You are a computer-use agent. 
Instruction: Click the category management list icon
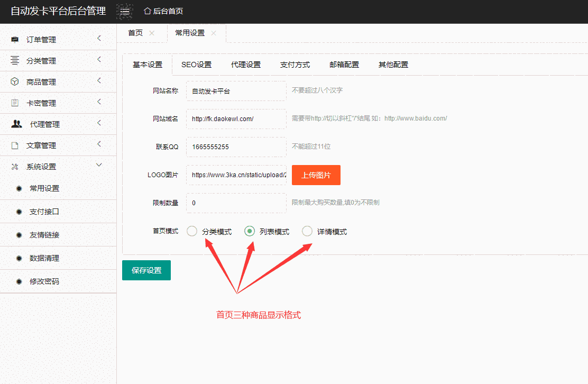tap(15, 61)
